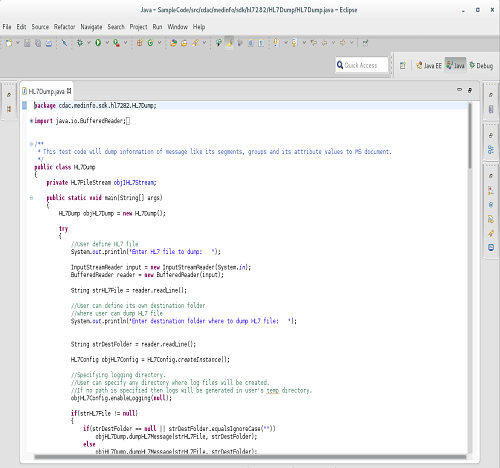Open the Console view icon in right trim
The width and height of the screenshot is (500, 468).
click(491, 247)
